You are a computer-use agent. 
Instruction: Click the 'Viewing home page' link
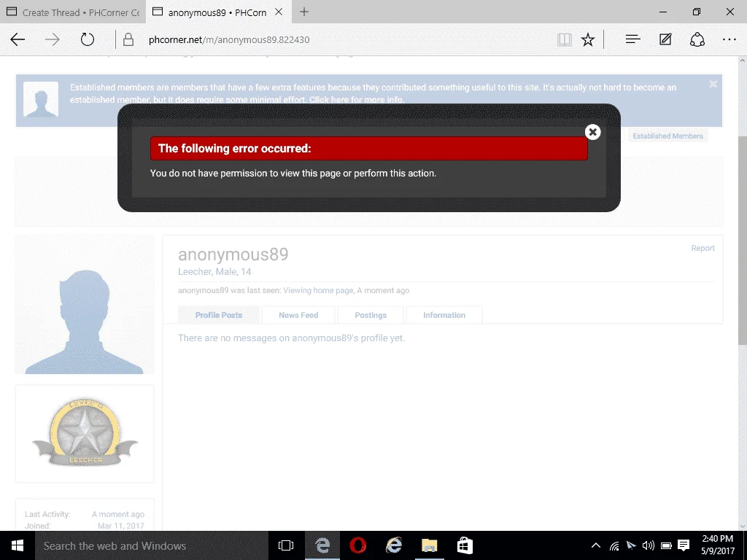coord(318,290)
